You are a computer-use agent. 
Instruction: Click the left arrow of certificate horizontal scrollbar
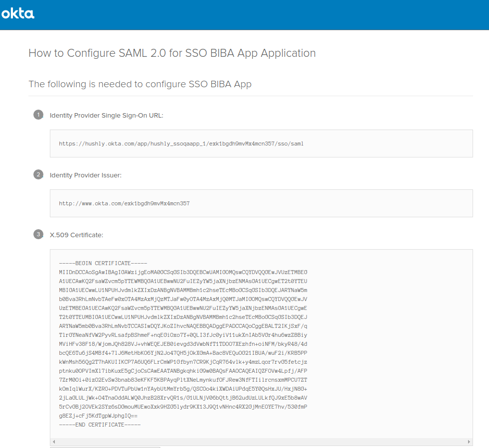[x=54, y=442]
